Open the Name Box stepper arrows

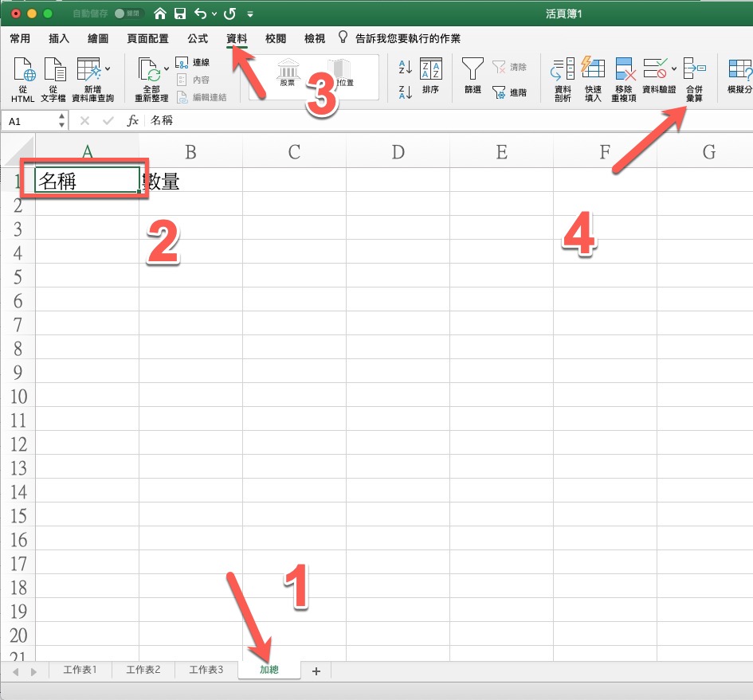point(61,121)
